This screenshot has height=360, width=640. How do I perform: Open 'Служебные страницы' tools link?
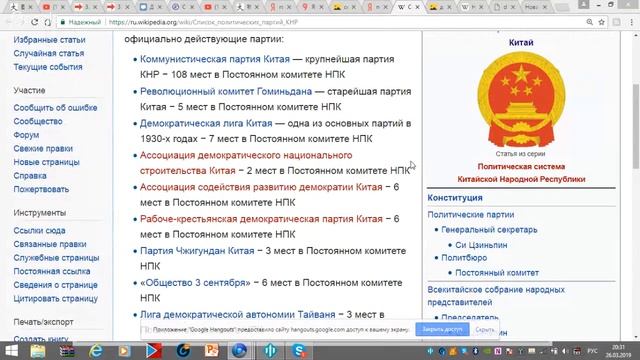click(x=56, y=258)
